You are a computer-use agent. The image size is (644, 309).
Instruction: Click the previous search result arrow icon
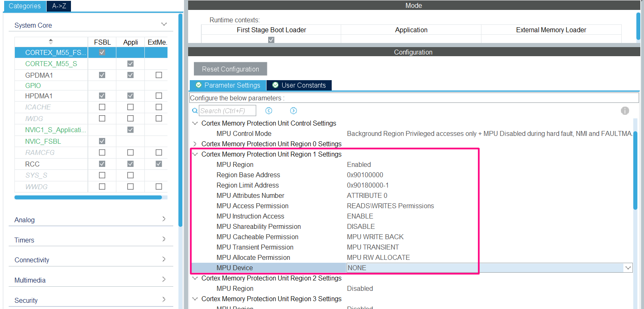pyautogui.click(x=269, y=110)
